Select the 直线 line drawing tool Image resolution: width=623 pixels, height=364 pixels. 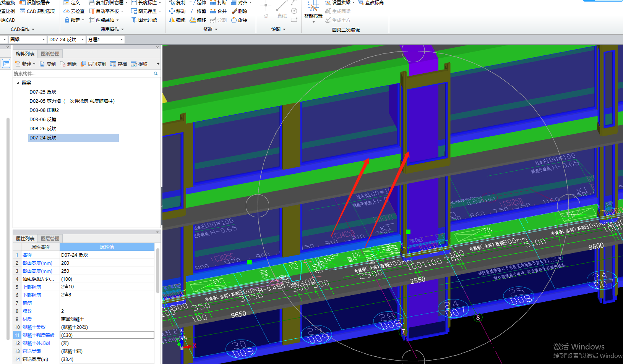282,9
